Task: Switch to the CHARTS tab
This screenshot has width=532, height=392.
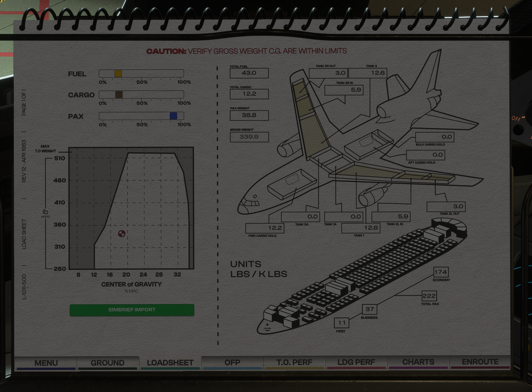Action: click(418, 362)
